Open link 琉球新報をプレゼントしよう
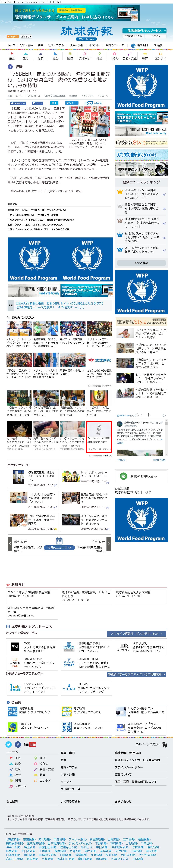This screenshot has height=868, width=173. [133, 492]
